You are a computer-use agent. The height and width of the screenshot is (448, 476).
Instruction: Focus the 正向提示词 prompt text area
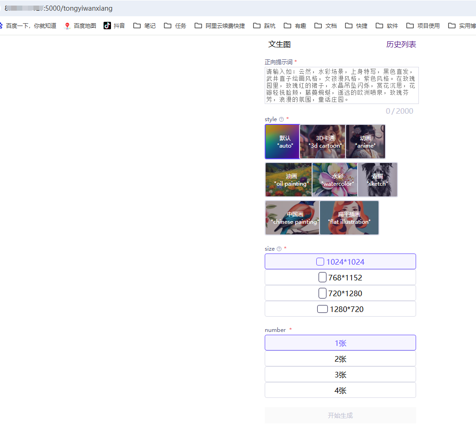(342, 85)
